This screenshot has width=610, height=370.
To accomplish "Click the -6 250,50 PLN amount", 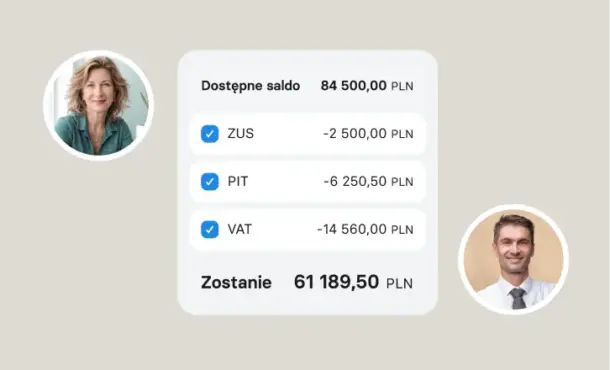I will 368,181.
